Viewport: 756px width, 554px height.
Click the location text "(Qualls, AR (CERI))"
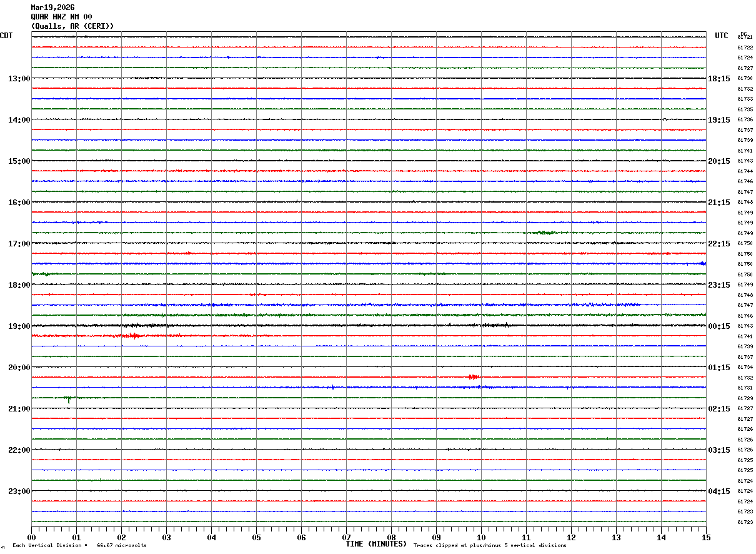click(x=72, y=26)
